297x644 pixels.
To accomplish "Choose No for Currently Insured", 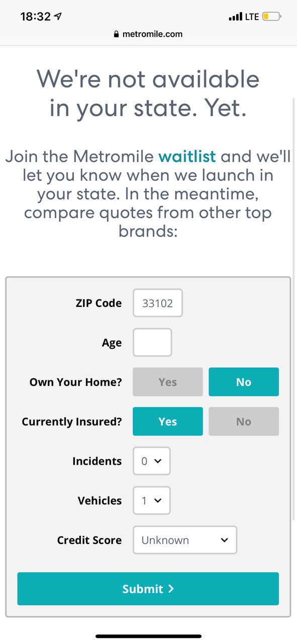I will click(244, 421).
